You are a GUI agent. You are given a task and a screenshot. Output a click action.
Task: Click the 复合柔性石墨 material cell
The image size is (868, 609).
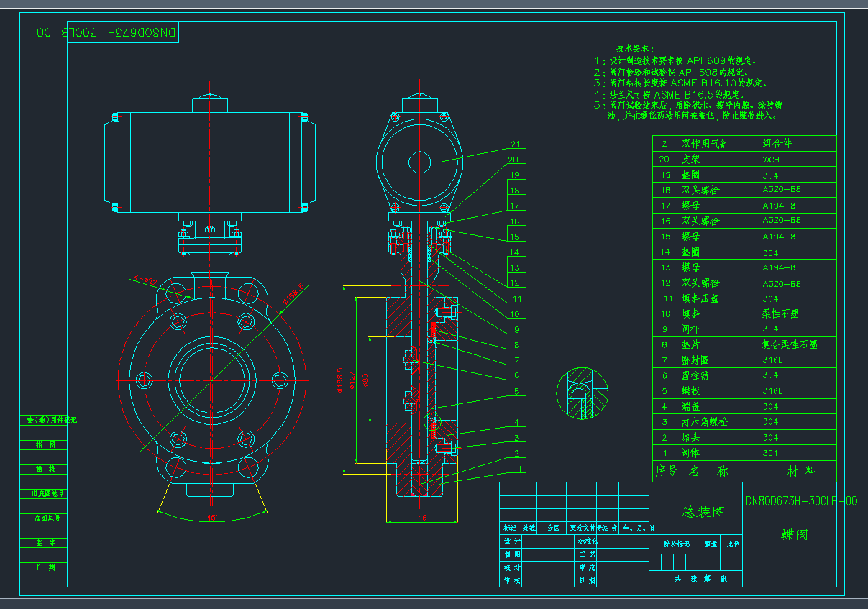[790, 344]
